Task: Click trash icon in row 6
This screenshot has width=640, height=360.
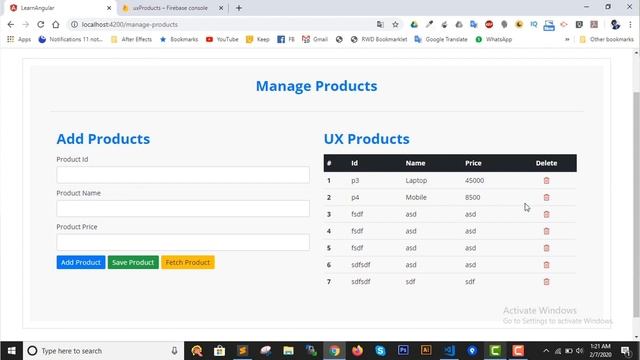Action: [x=546, y=265]
